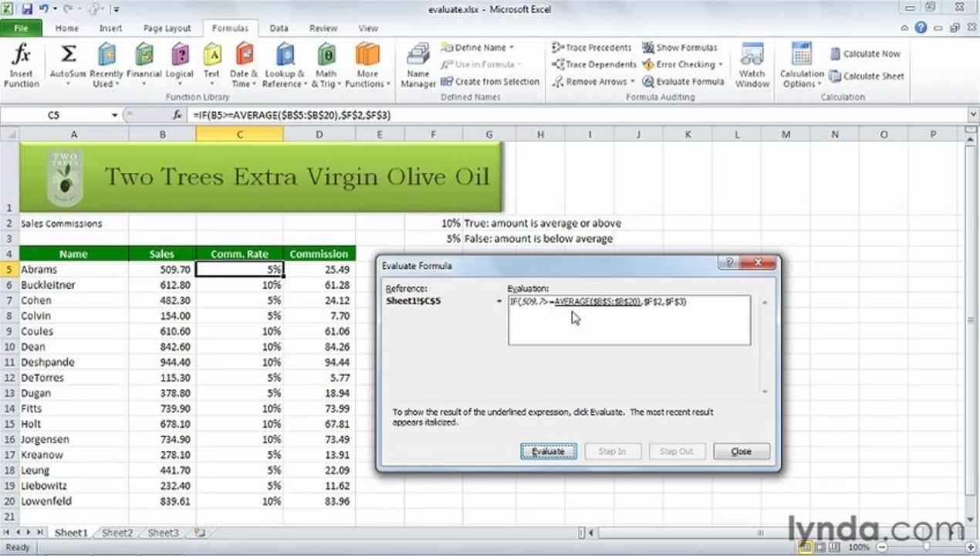The image size is (980, 556).
Task: Click the Sales Commissions cell
Action: 73,223
